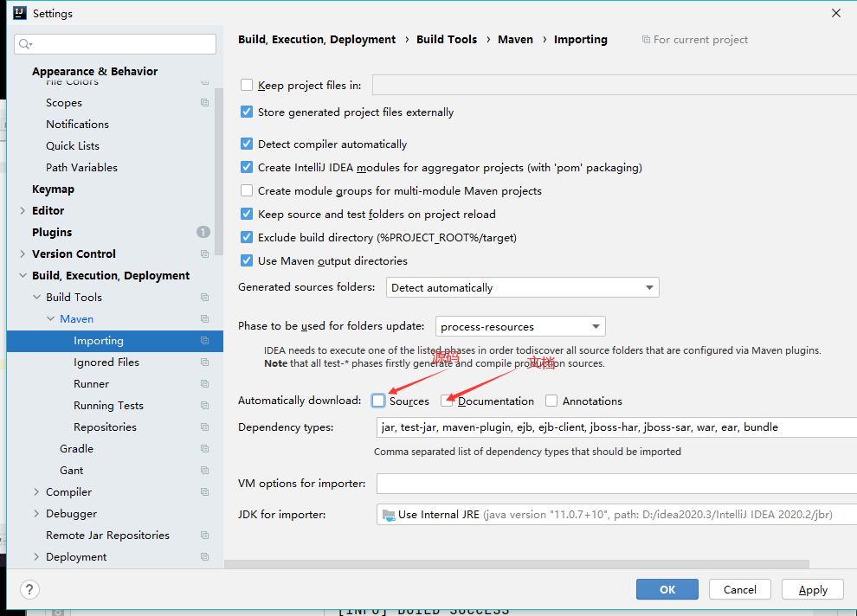The image size is (857, 616).
Task: Close the Settings dialog
Action: [836, 13]
